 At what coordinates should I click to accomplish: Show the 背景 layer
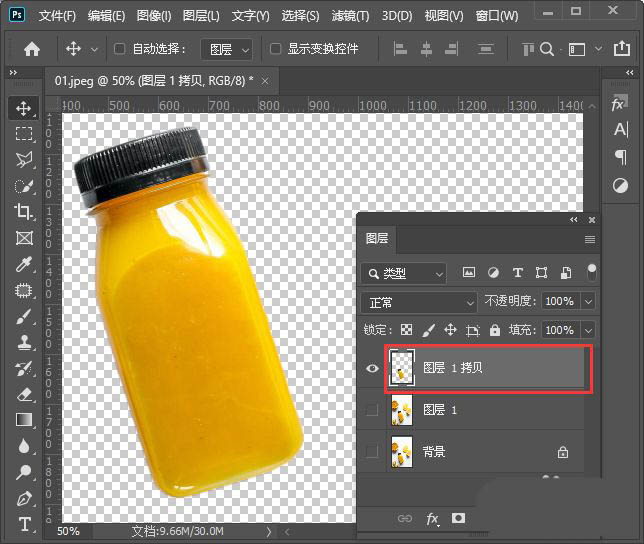click(x=372, y=451)
